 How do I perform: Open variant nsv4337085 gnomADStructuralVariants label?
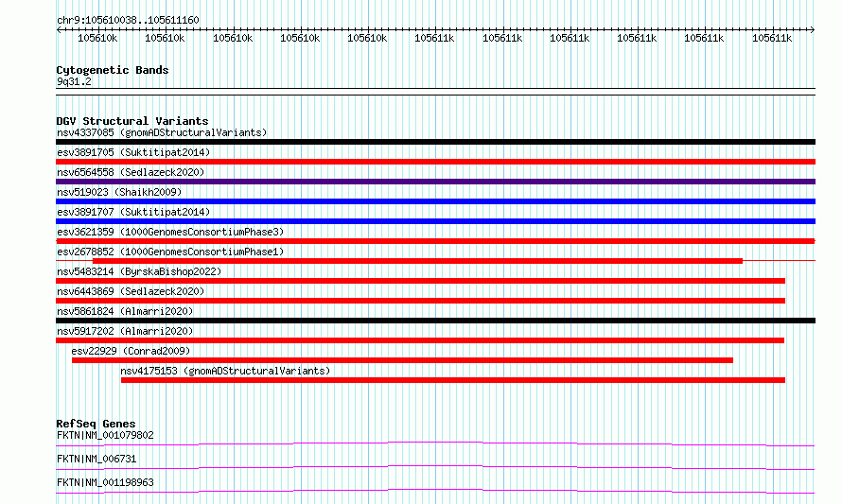tap(162, 132)
